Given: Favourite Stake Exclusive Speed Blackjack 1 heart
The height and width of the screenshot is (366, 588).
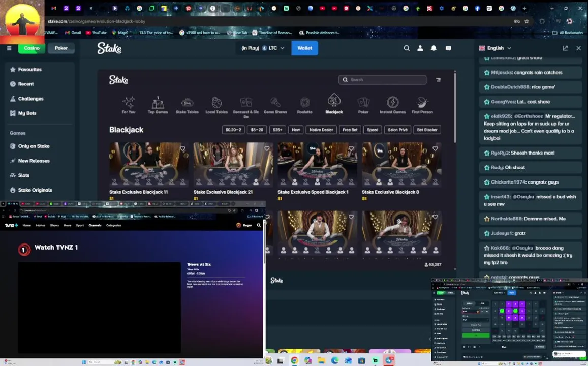Looking at the screenshot, I should point(351,148).
